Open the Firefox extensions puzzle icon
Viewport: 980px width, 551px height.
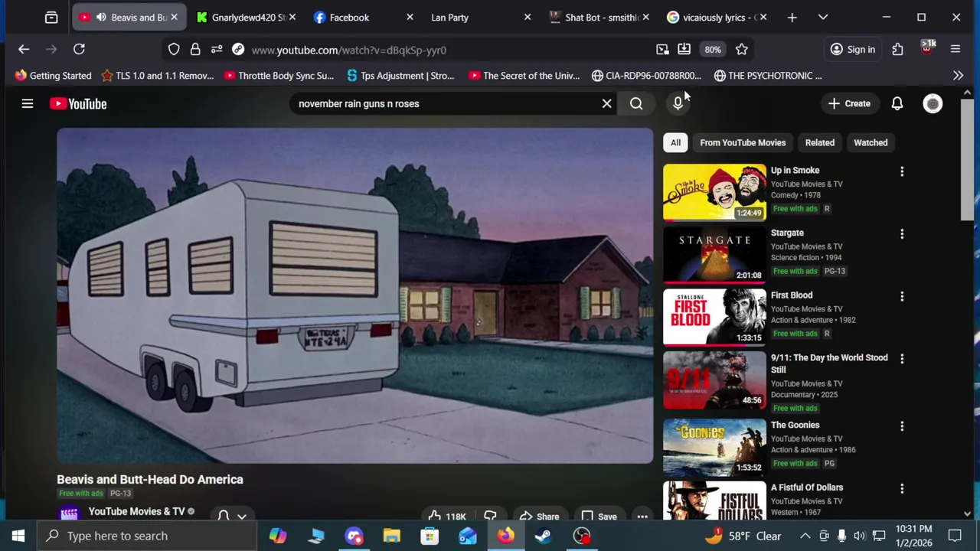(x=897, y=50)
